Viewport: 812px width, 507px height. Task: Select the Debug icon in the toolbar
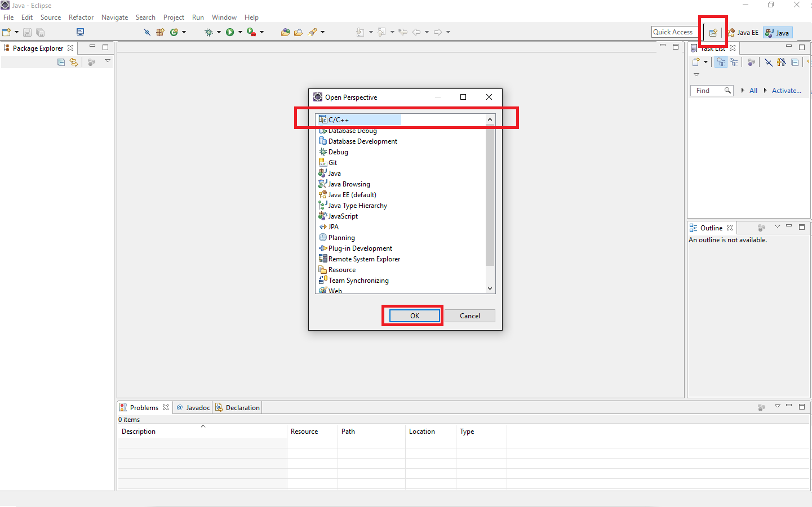click(x=208, y=32)
